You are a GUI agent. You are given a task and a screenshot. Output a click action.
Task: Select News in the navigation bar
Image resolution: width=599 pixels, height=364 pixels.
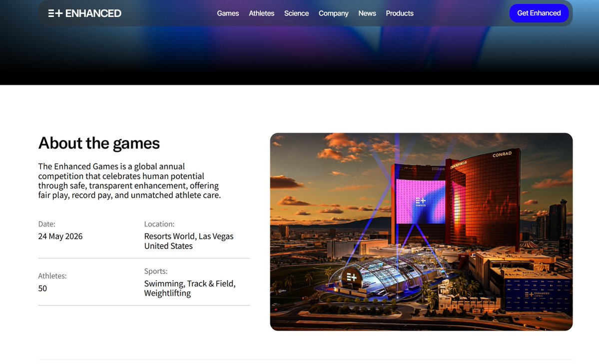tap(367, 13)
